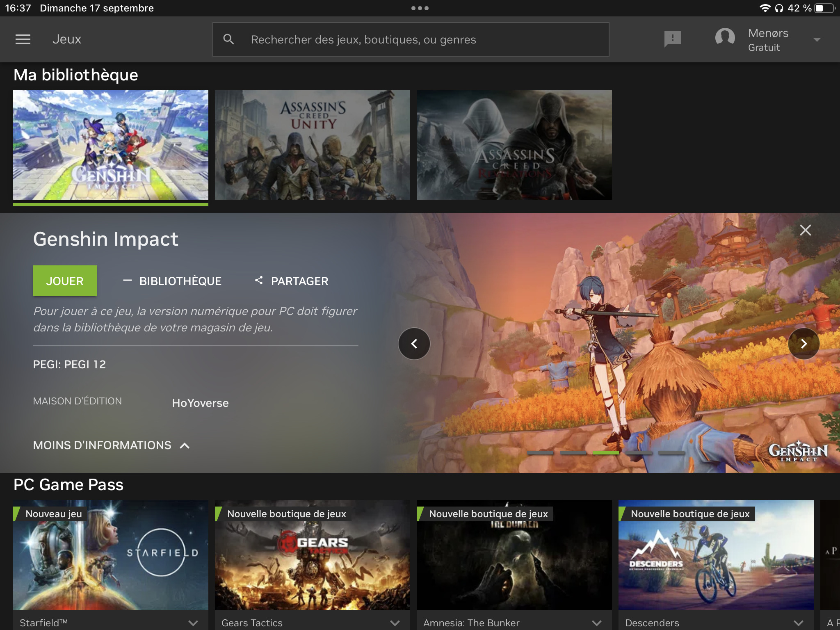Viewport: 840px width, 630px height.
Task: Show the next screenshot in carousel
Action: [x=804, y=344]
